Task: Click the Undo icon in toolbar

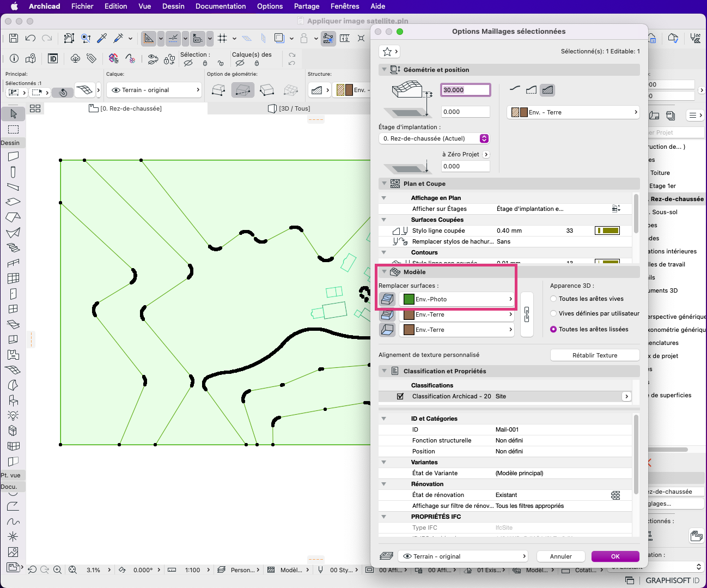Action: click(31, 38)
